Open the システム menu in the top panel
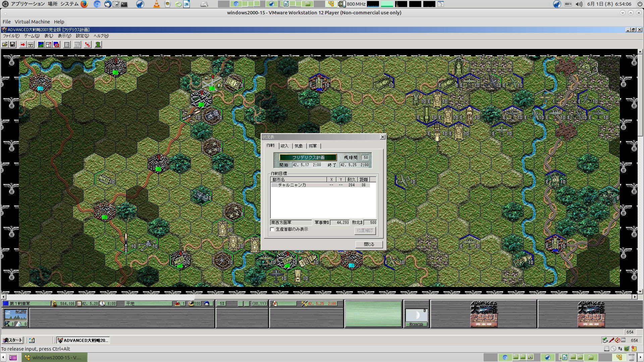This screenshot has height=362, width=644. pos(69,4)
